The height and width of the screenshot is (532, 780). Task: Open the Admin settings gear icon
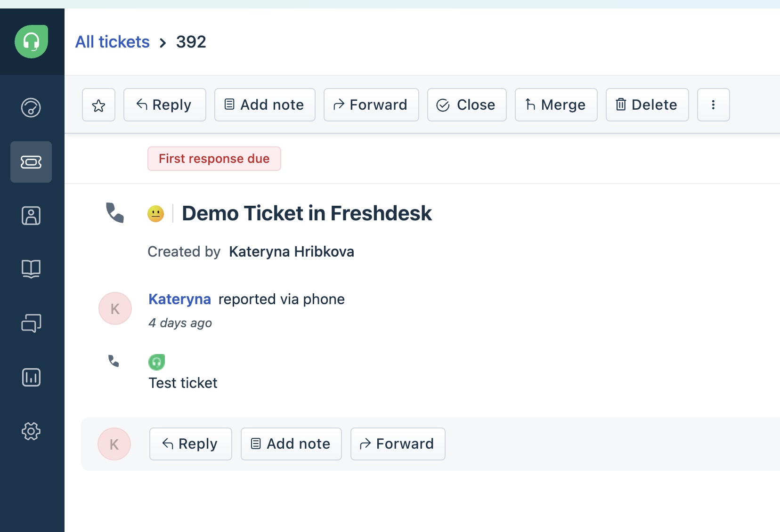tap(31, 431)
